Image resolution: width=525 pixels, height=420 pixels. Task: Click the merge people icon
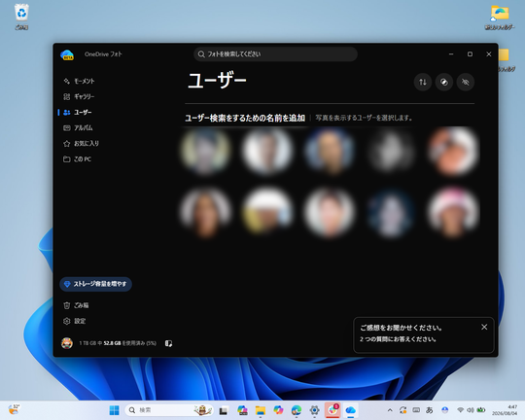444,82
